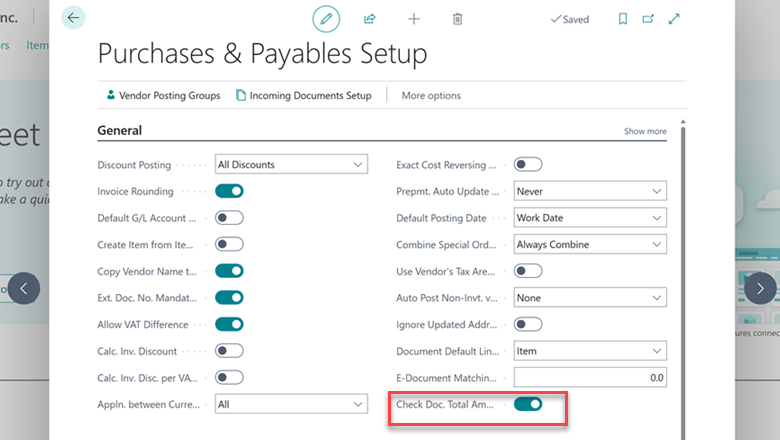Click the bookmark icon

point(622,19)
